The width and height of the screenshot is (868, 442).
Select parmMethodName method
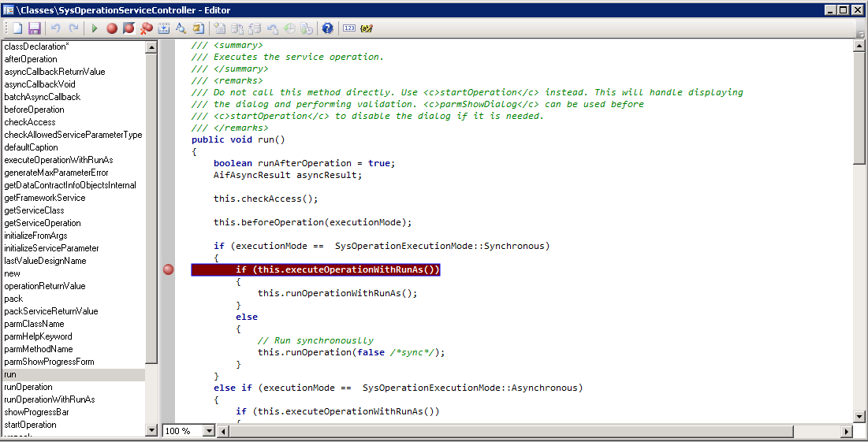[x=39, y=349]
